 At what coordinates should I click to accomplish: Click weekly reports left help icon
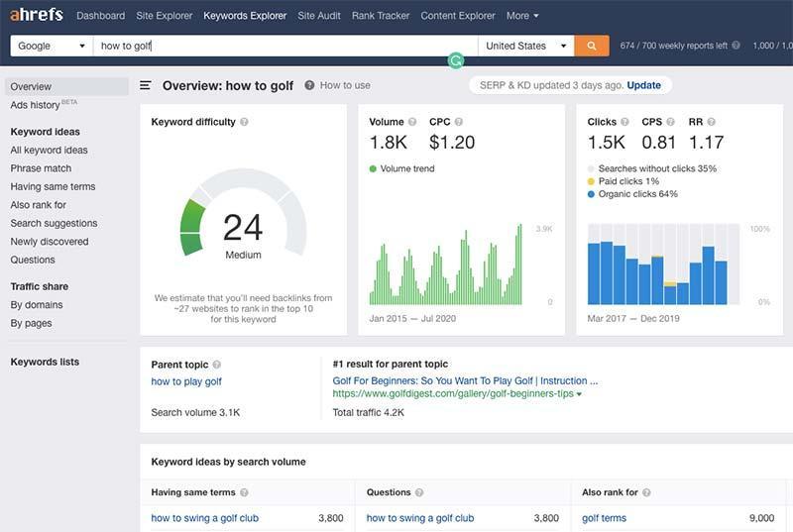pyautogui.click(x=736, y=45)
